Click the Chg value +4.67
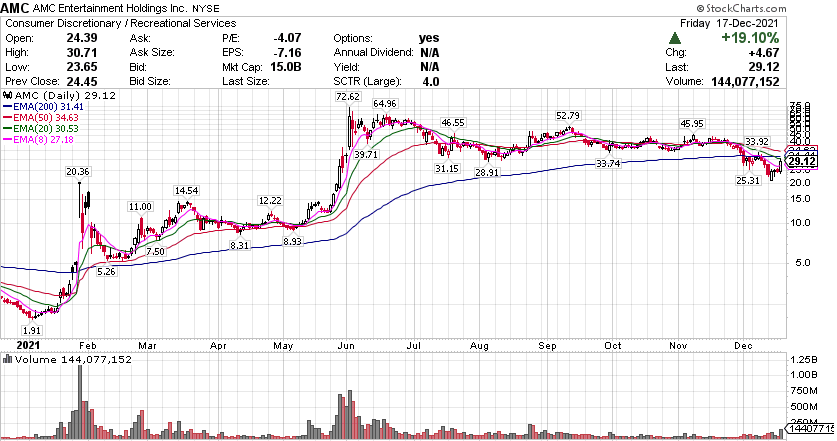The height and width of the screenshot is (441, 837). coord(763,53)
